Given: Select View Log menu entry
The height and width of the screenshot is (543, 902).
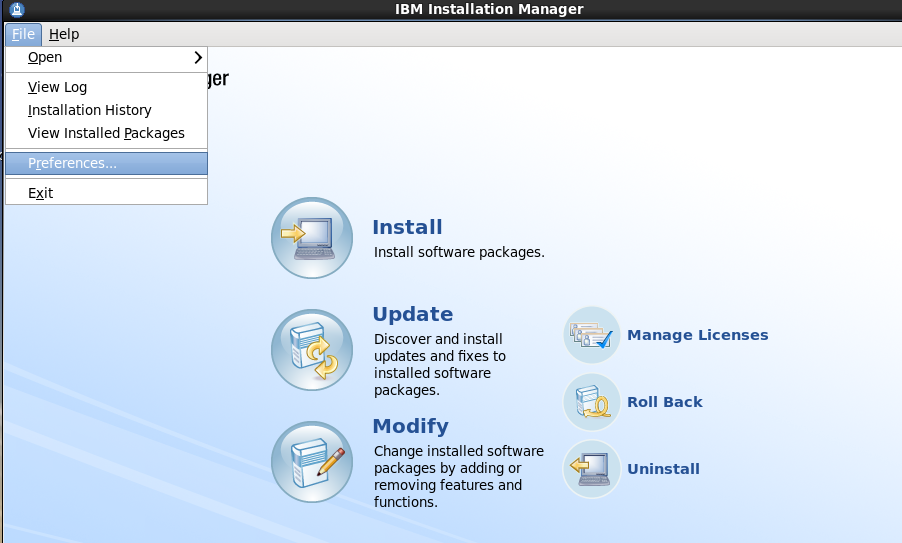Looking at the screenshot, I should click(106, 87).
